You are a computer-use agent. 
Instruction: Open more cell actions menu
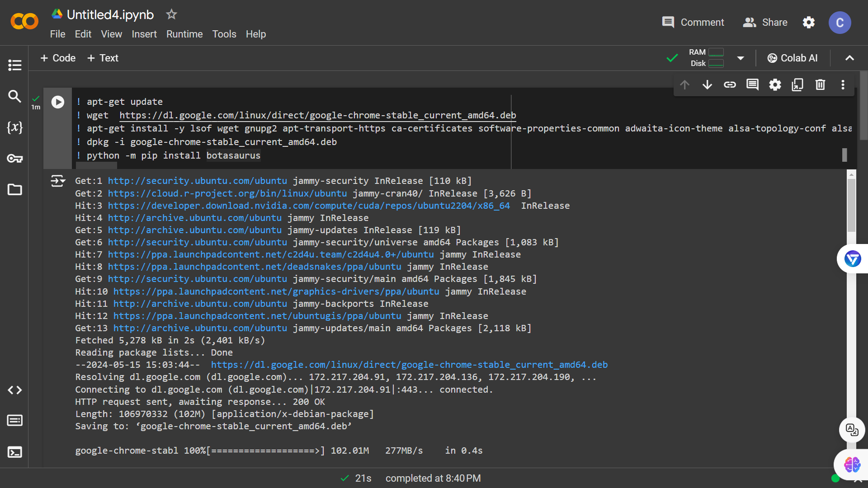pos(843,85)
